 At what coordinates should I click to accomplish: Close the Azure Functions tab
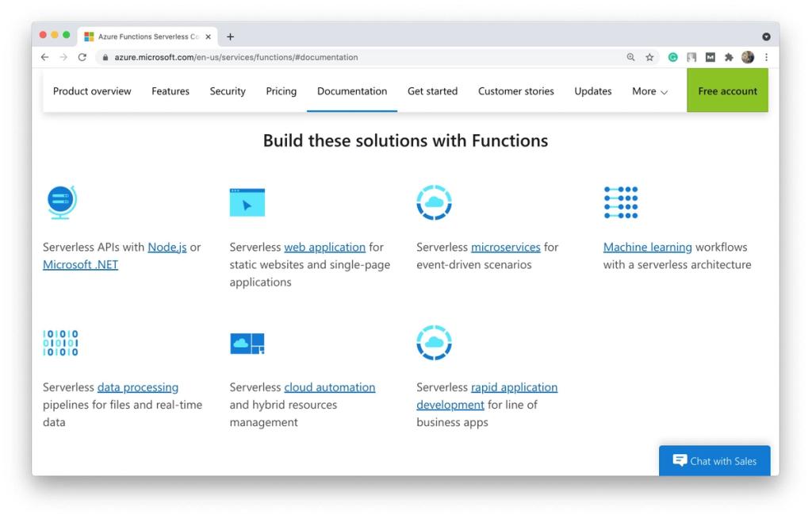[209, 37]
